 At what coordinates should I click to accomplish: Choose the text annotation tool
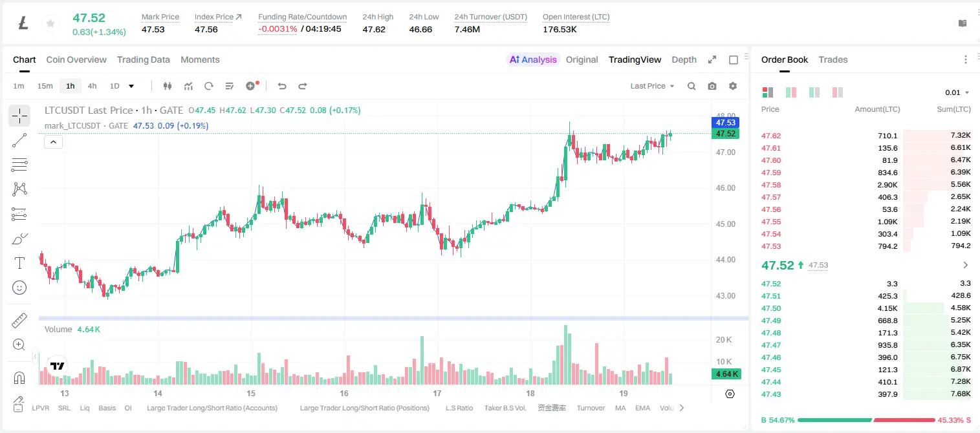pos(19,263)
